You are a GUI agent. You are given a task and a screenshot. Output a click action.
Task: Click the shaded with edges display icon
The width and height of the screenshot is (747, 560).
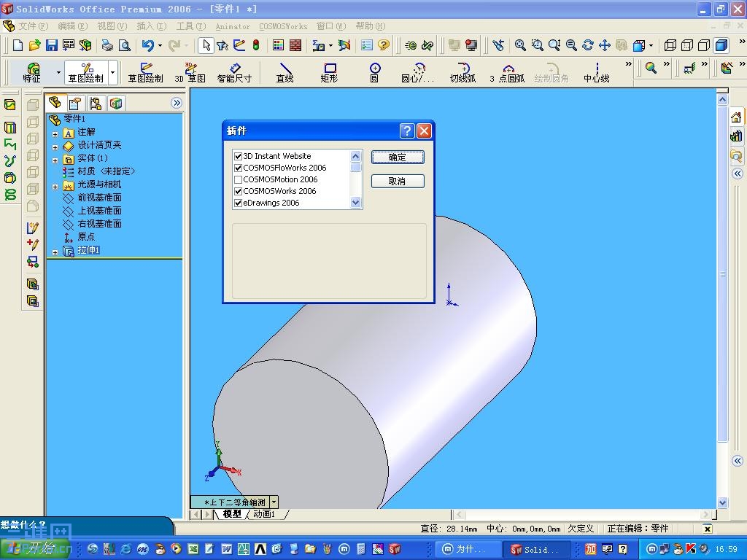coord(721,45)
